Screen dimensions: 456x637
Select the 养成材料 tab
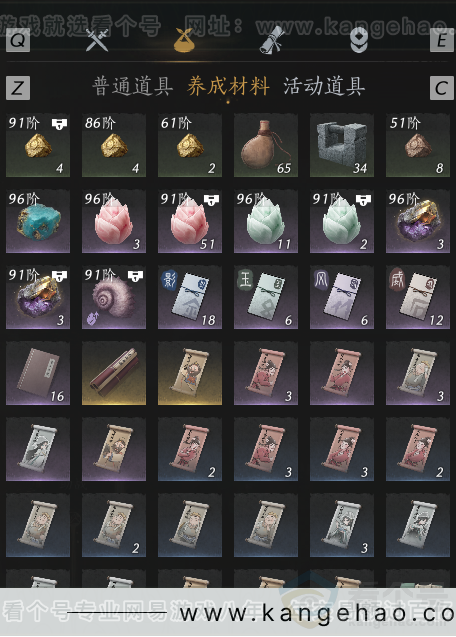(228, 87)
